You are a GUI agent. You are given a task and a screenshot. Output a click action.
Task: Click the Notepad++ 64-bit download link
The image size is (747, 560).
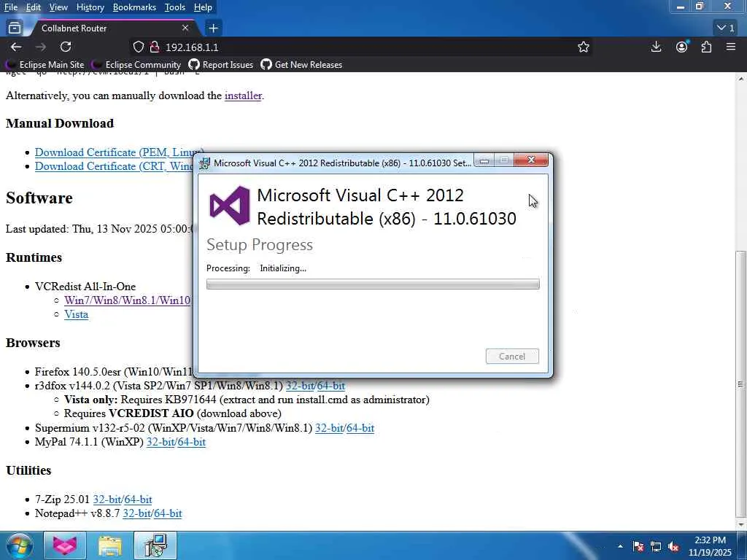[x=169, y=513]
